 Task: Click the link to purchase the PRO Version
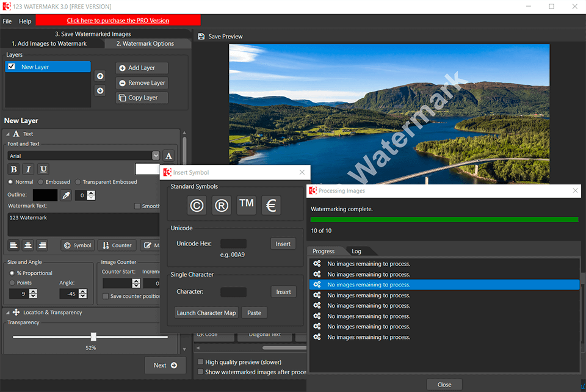tap(119, 20)
